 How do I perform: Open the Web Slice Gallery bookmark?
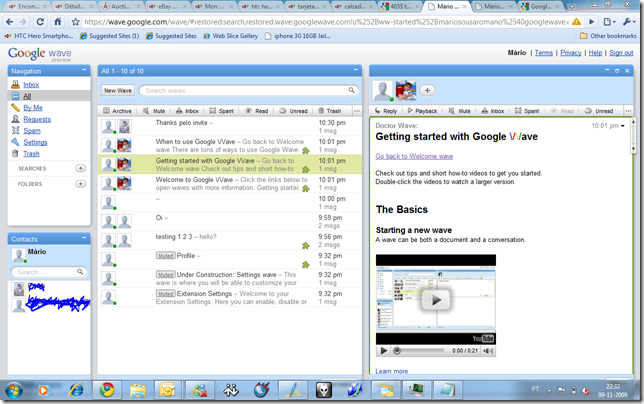[230, 36]
